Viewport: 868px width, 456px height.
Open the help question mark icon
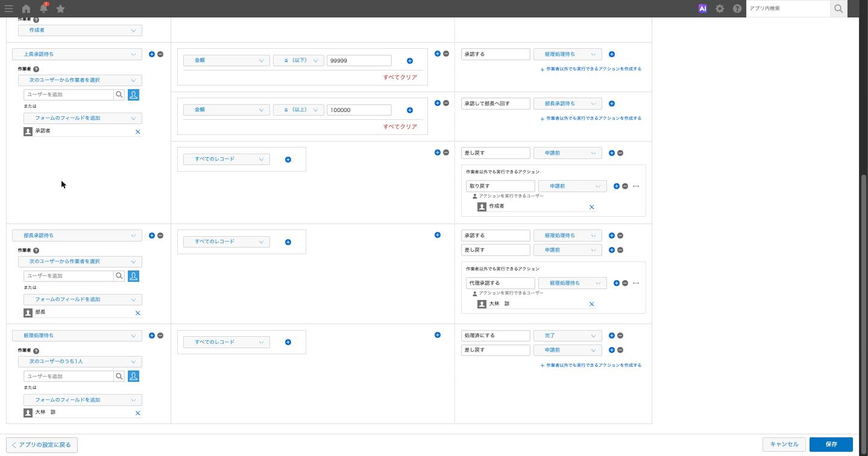coord(737,8)
